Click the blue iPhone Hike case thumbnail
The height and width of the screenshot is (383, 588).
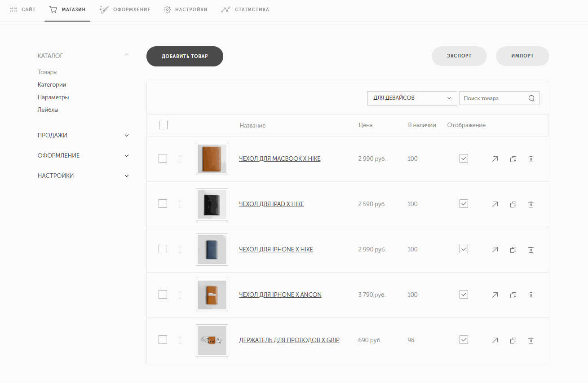[212, 250]
